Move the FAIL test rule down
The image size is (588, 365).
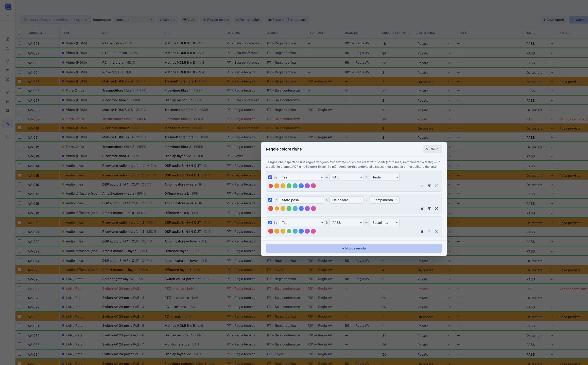point(429,186)
